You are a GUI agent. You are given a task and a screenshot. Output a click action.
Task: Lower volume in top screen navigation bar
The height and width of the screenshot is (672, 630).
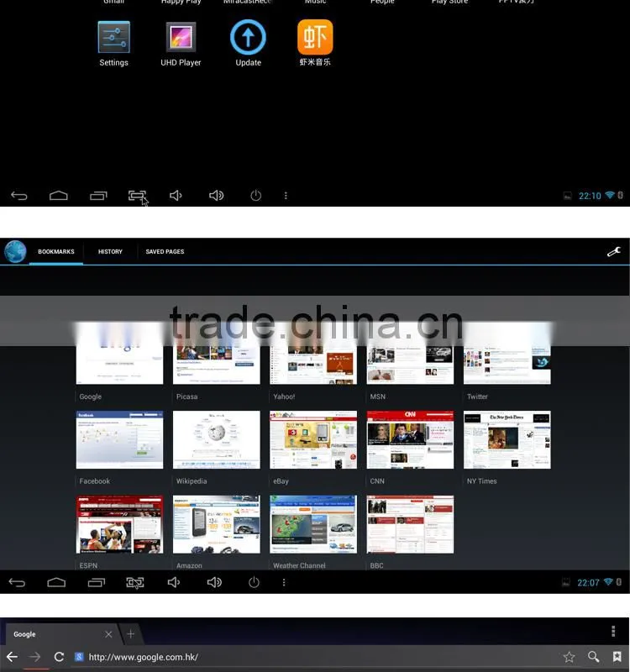[x=176, y=196]
